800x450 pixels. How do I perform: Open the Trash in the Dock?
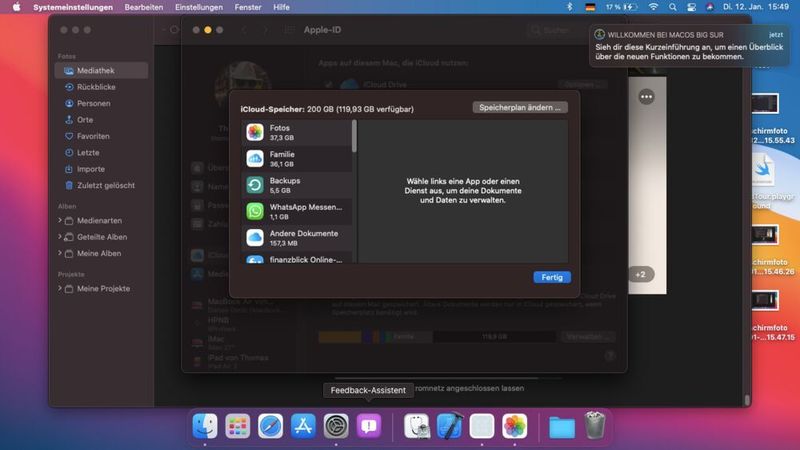pyautogui.click(x=594, y=426)
